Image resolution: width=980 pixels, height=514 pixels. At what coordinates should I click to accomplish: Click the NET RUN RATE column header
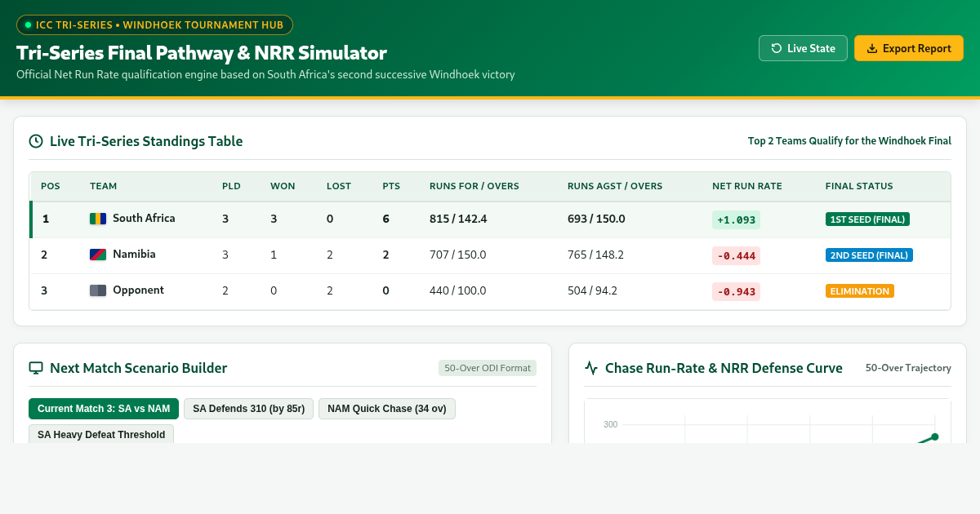pos(747,186)
